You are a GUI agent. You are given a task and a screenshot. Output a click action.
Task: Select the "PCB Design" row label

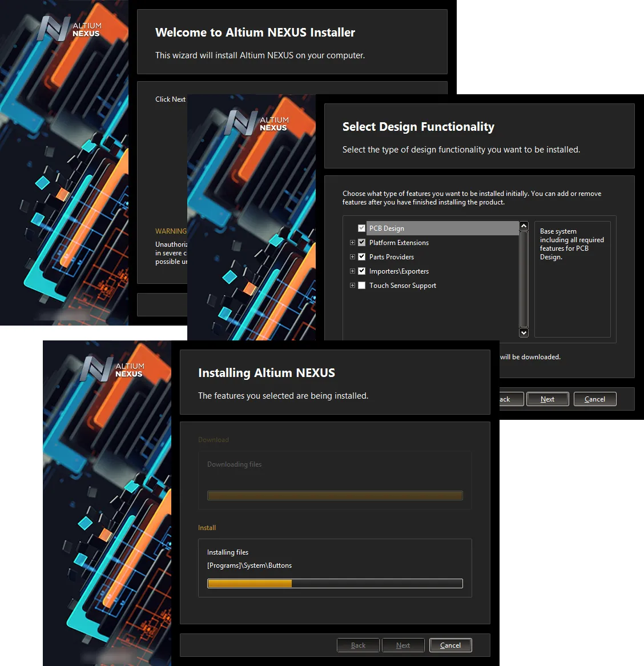[x=387, y=228]
